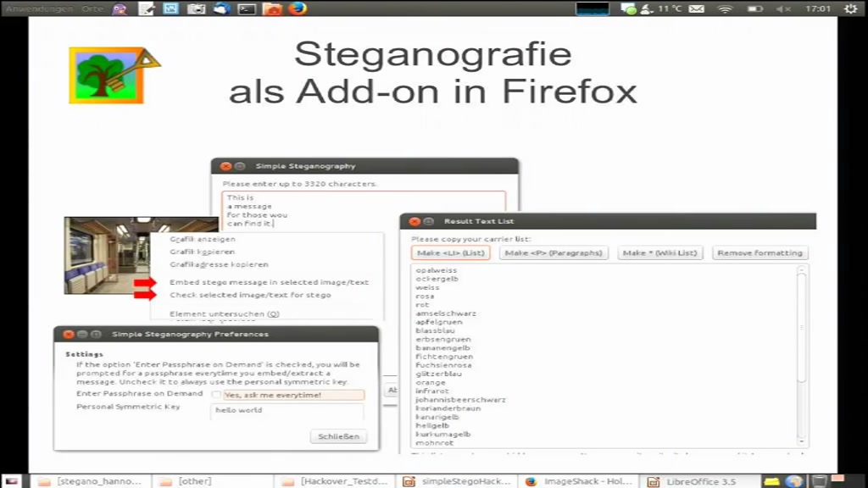
Task: Open the mail envelope indicator
Action: click(x=697, y=8)
